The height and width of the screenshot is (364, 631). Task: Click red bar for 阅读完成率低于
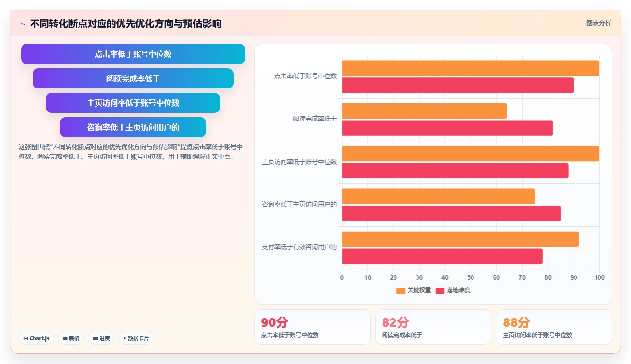pos(448,128)
